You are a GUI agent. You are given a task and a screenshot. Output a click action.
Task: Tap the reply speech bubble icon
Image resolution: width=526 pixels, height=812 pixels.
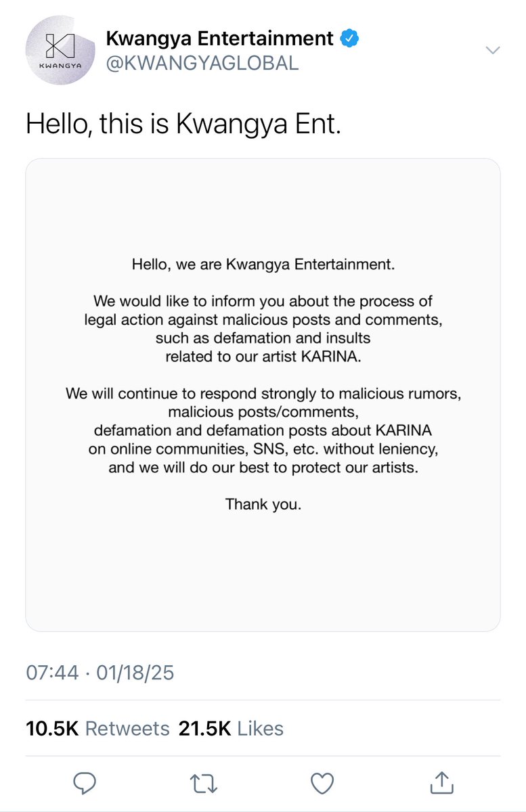pyautogui.click(x=85, y=783)
